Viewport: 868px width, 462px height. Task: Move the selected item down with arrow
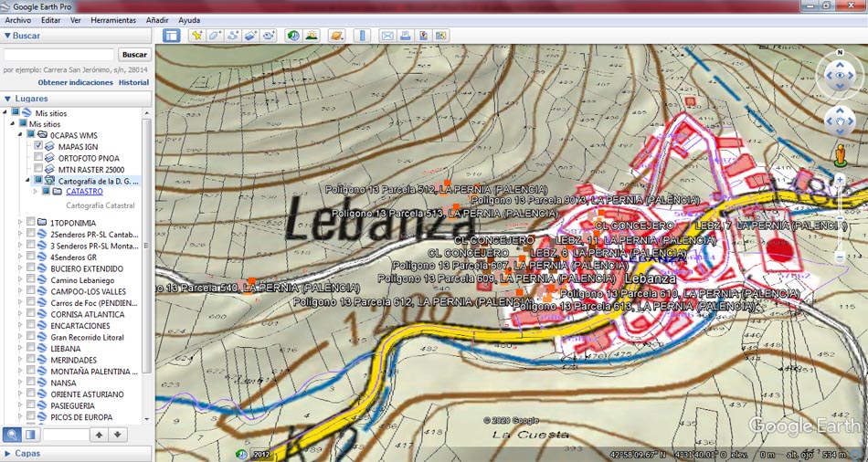click(117, 435)
